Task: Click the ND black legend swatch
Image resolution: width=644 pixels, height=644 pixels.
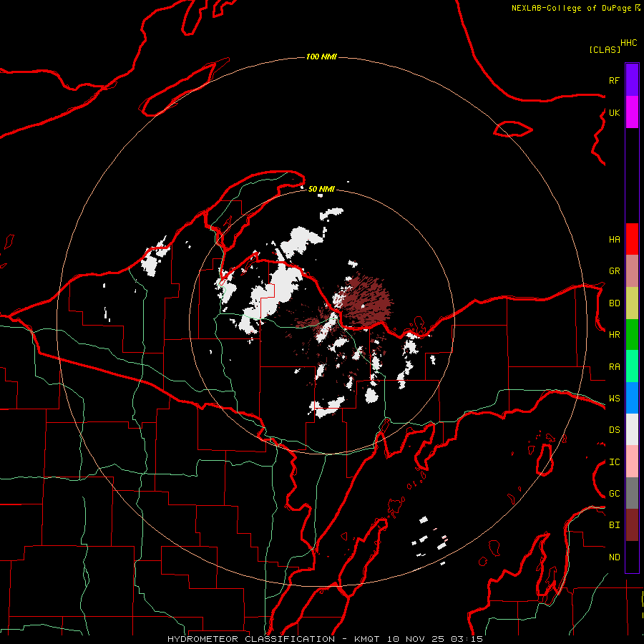Action: pyautogui.click(x=632, y=557)
